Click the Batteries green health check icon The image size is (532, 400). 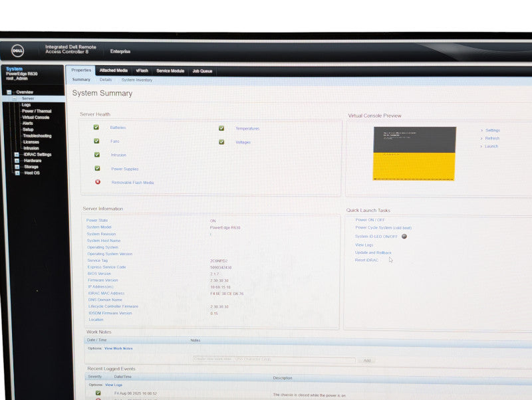(x=96, y=127)
